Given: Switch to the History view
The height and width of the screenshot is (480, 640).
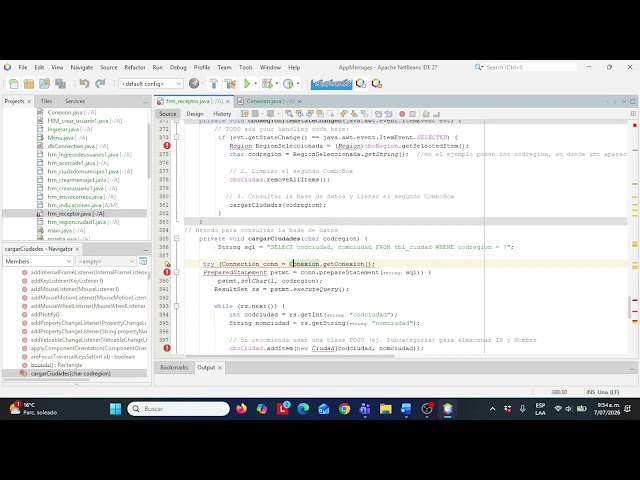Looking at the screenshot, I should click(222, 114).
